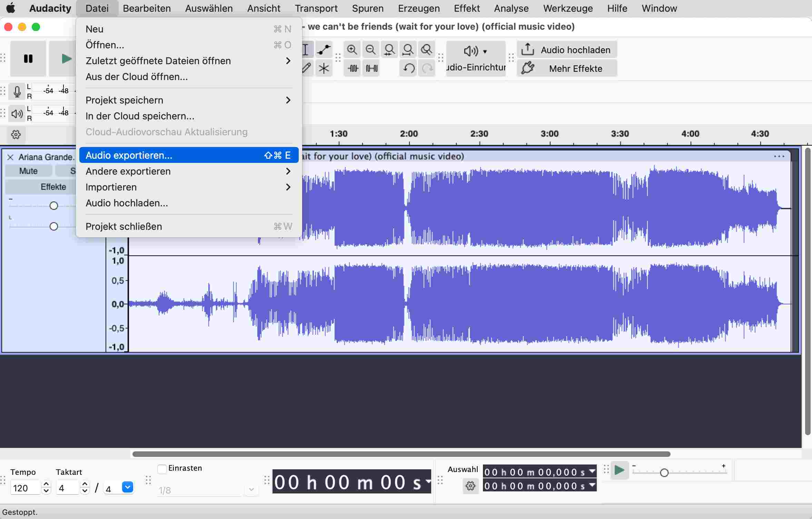This screenshot has width=812, height=519.
Task: Enable the Einrasten snap checkbox
Action: [162, 469]
